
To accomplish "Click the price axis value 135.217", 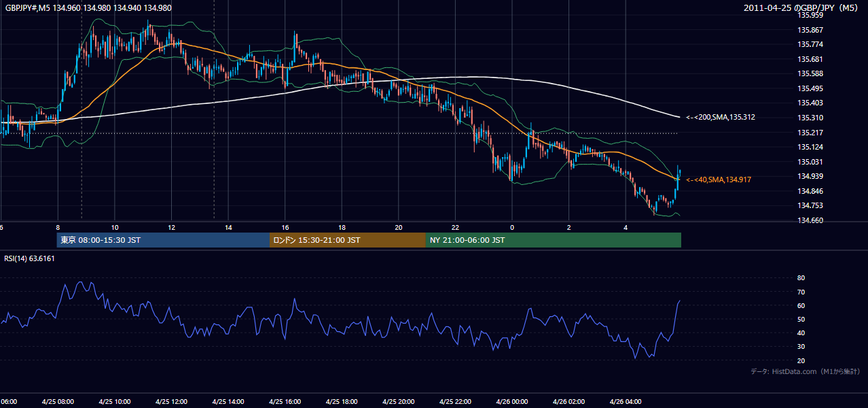I will (x=811, y=133).
